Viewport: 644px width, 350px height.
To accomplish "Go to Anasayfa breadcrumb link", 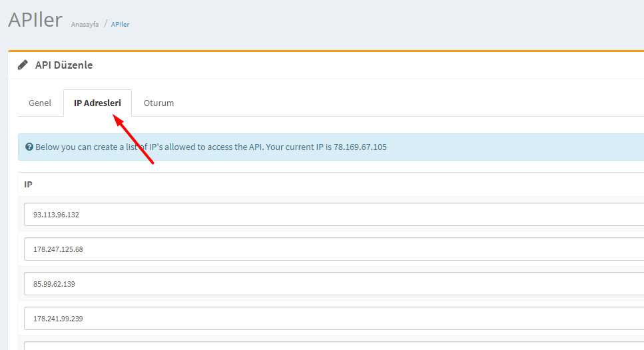I will click(x=85, y=24).
